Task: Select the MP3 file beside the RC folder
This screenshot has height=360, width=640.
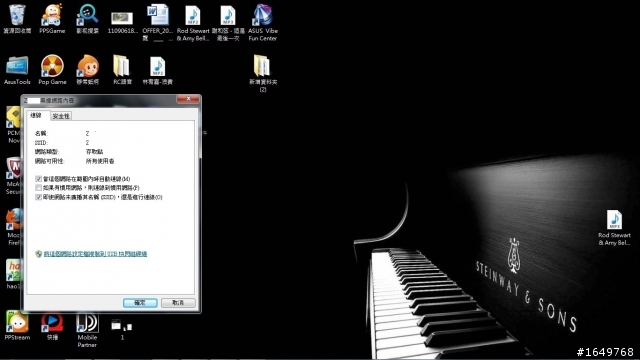Action: click(158, 70)
